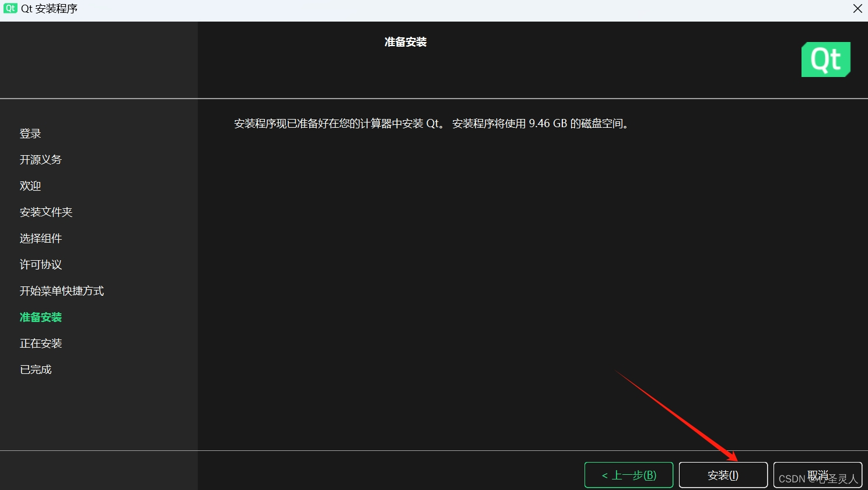
Task: Open the 许可协议 step
Action: (x=40, y=264)
